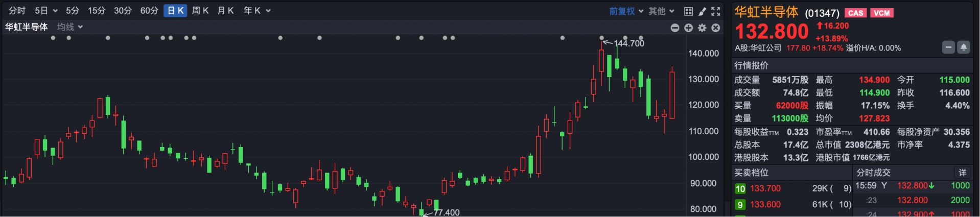The image size is (980, 217).
Task: Open the chart layout grid icon
Action: pyautogui.click(x=688, y=11)
